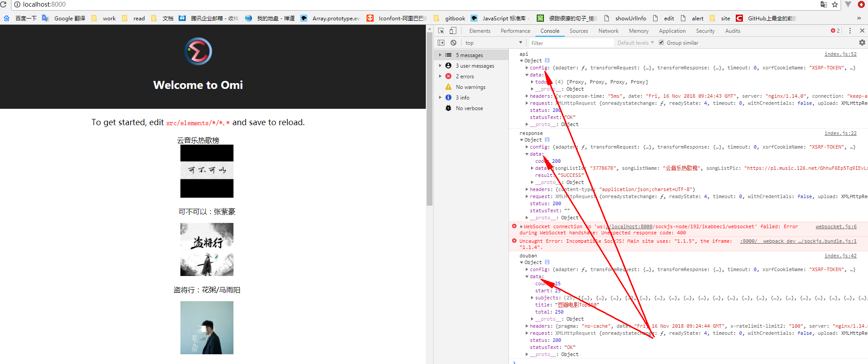Switch to the Elements tab
This screenshot has width=868, height=364.
coord(480,31)
